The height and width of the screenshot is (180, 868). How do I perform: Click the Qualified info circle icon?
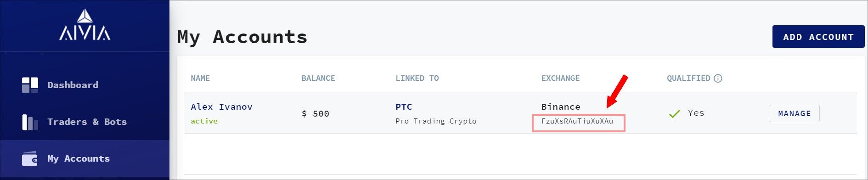pyautogui.click(x=718, y=79)
